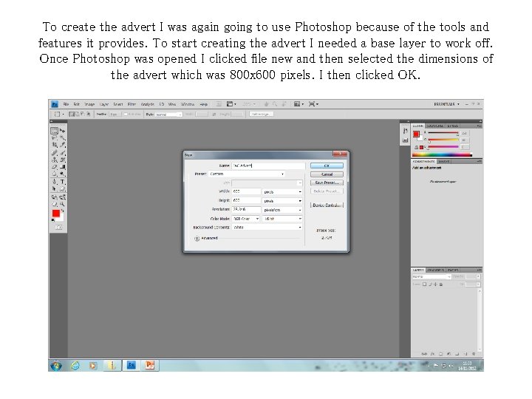Toggle Quick Mask mode in toolbox
Image resolution: width=532 pixels, height=399 pixels.
click(x=58, y=228)
